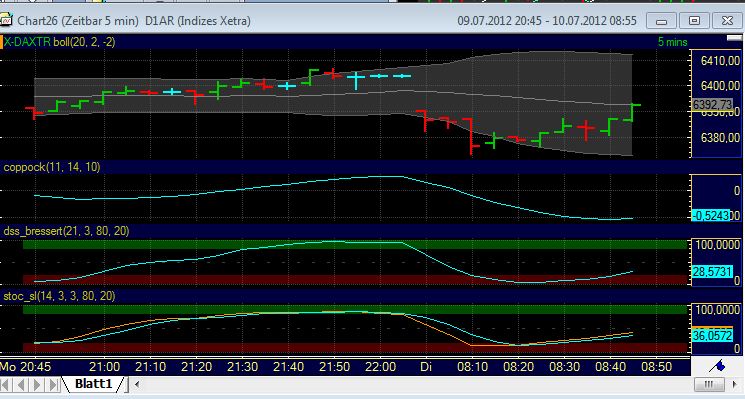The height and width of the screenshot is (399, 745).
Task: Click the 21:30 time axis label
Action: [x=242, y=367]
